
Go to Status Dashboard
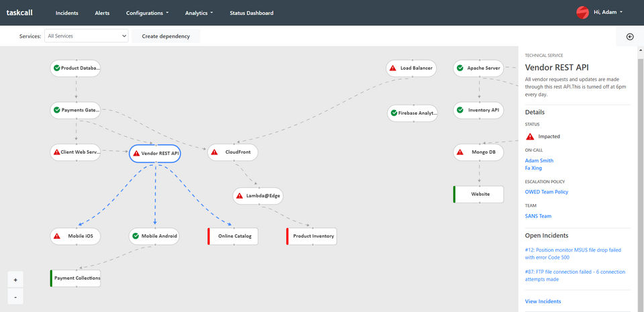(251, 13)
